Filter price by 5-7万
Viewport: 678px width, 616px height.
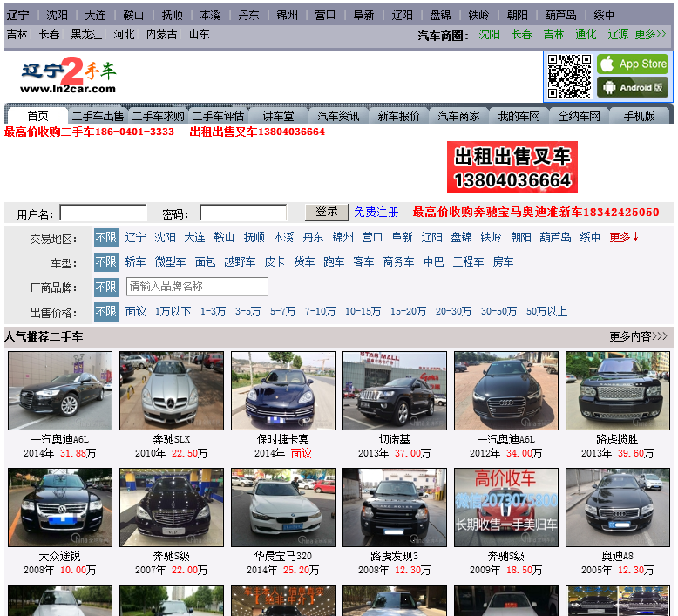point(282,312)
